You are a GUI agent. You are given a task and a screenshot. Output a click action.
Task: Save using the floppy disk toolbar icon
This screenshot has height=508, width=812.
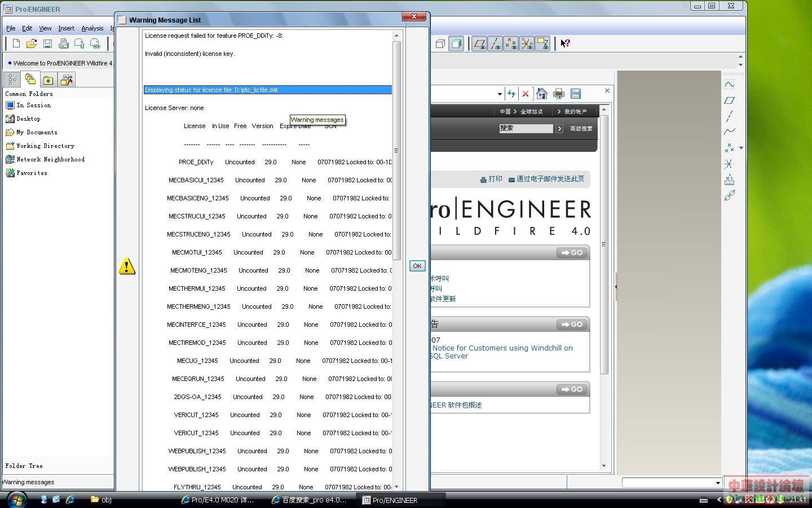tap(47, 43)
